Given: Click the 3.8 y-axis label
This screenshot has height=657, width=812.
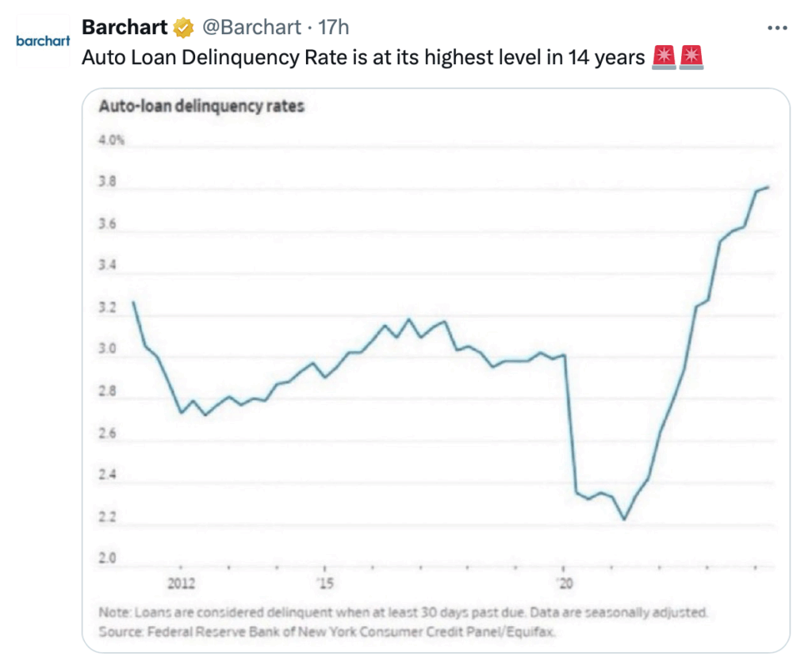Looking at the screenshot, I should [108, 182].
